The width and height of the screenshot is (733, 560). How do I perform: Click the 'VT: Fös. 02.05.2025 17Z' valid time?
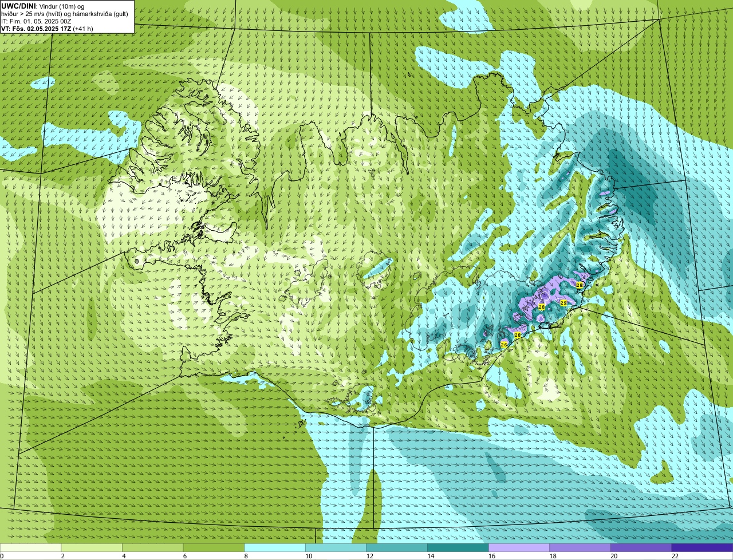[x=36, y=28]
